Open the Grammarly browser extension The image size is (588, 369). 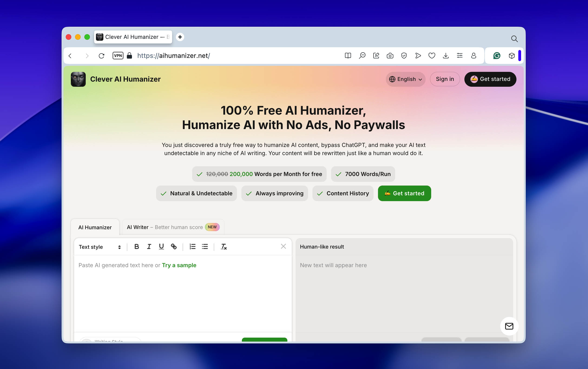(496, 56)
